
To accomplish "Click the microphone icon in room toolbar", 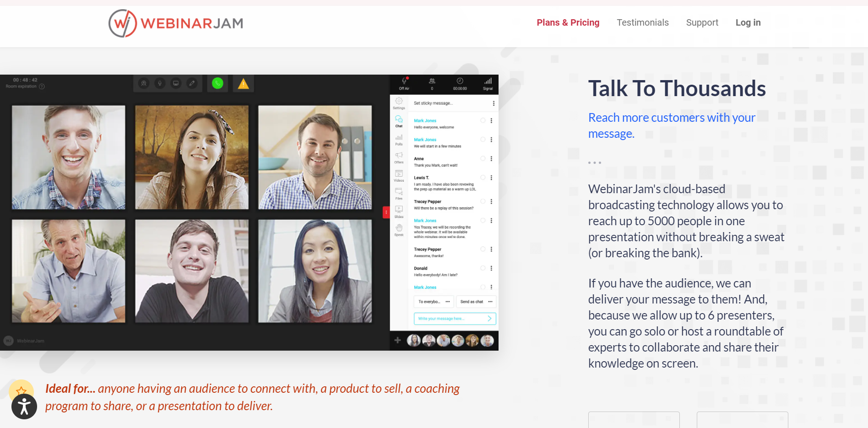I will point(160,83).
